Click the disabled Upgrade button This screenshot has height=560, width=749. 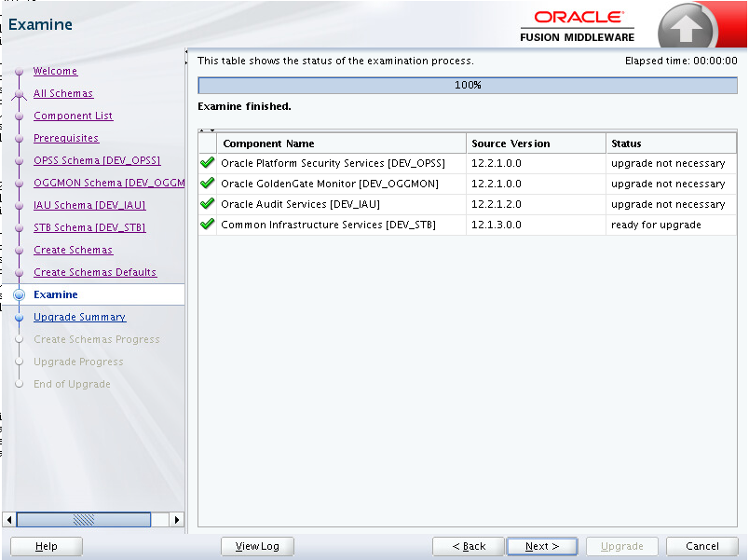[x=622, y=546]
